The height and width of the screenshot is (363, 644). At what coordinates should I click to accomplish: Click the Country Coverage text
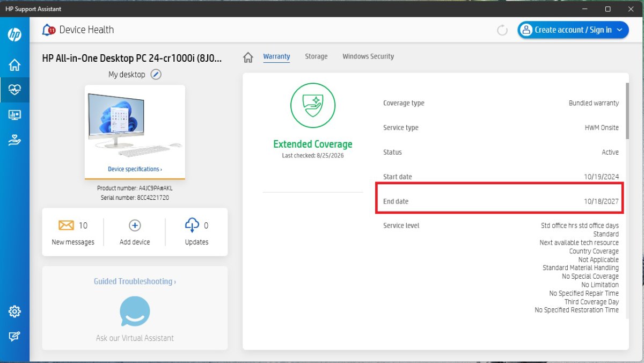tap(594, 251)
